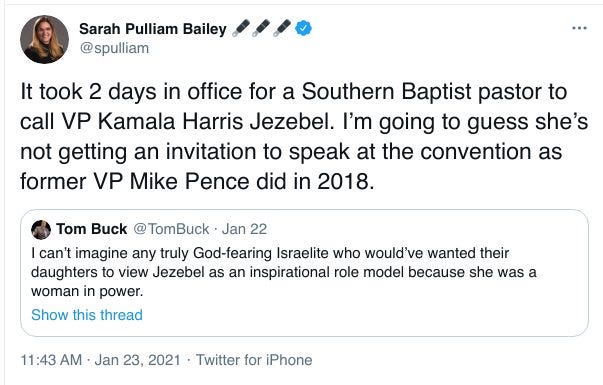Click the first pen emoji after Bailey
This screenshot has width=603, height=385.
[241, 28]
